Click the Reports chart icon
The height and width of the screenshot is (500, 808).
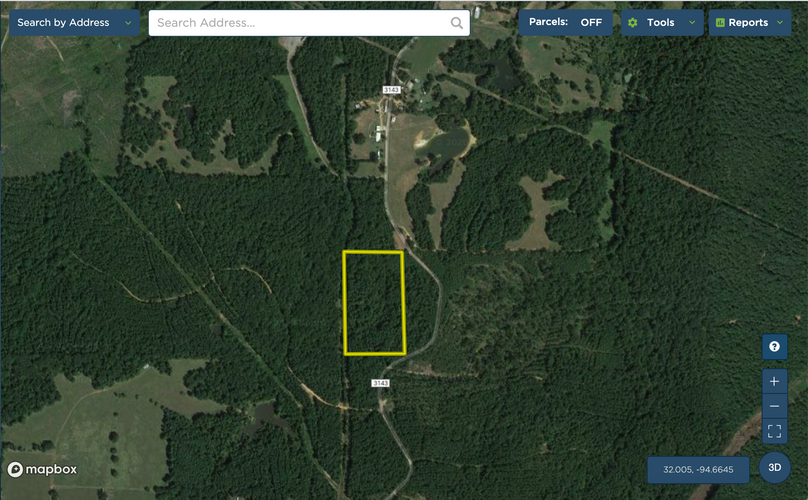tap(720, 23)
